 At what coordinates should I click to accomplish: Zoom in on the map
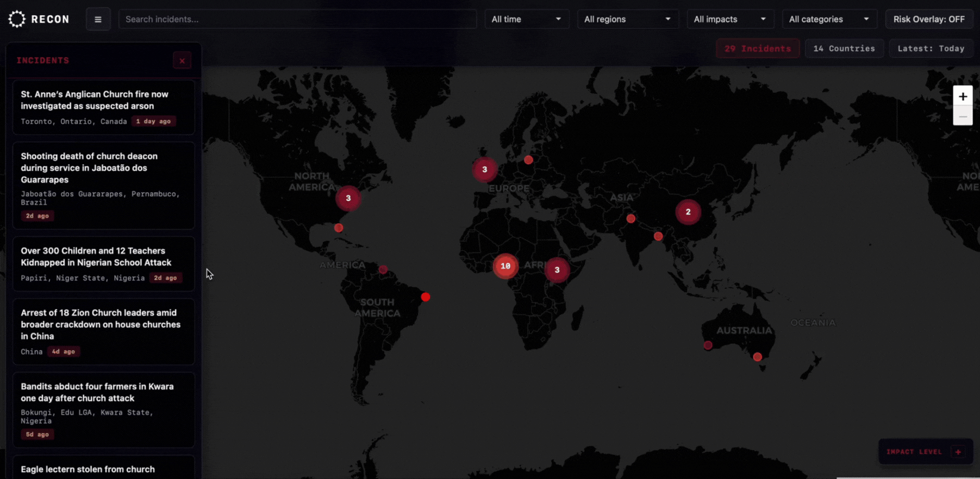(x=963, y=96)
